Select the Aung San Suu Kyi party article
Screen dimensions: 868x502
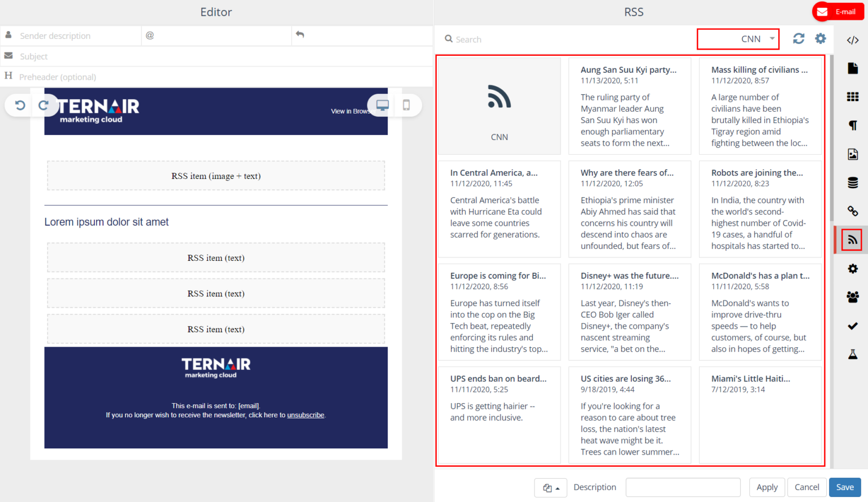click(630, 106)
